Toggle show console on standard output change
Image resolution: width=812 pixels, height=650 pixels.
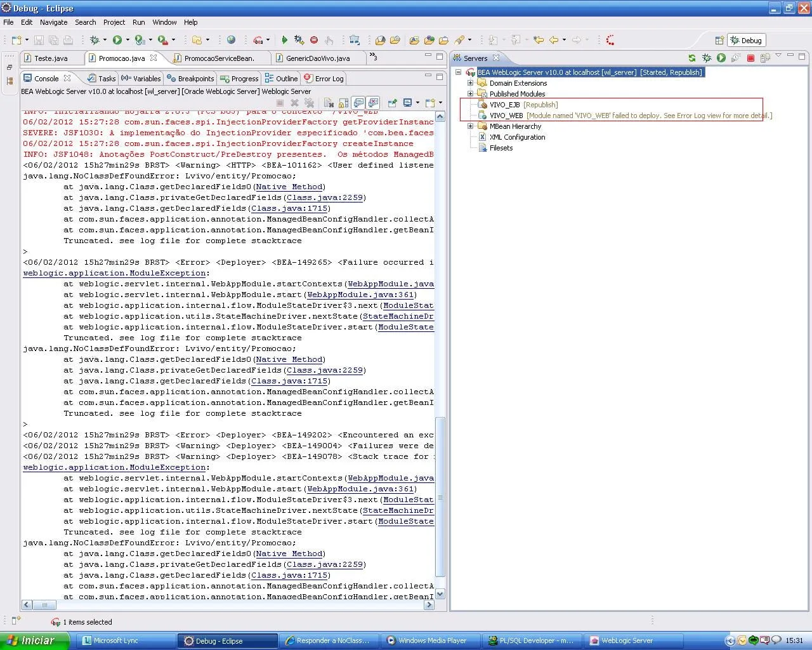pos(358,103)
